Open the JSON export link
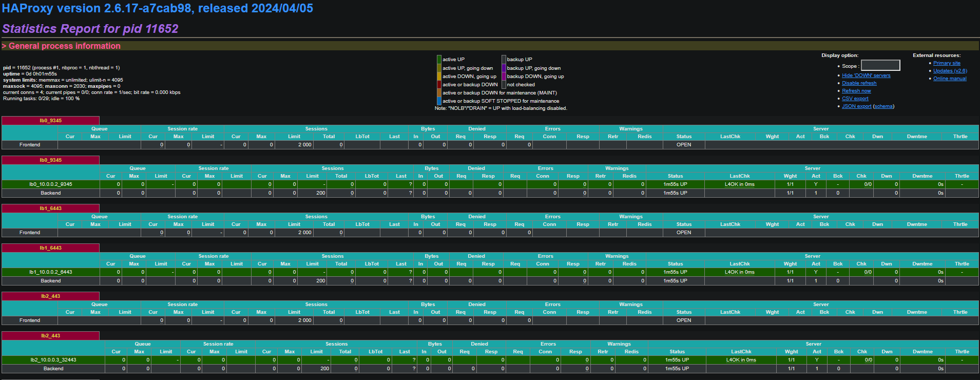The height and width of the screenshot is (380, 980). click(856, 106)
